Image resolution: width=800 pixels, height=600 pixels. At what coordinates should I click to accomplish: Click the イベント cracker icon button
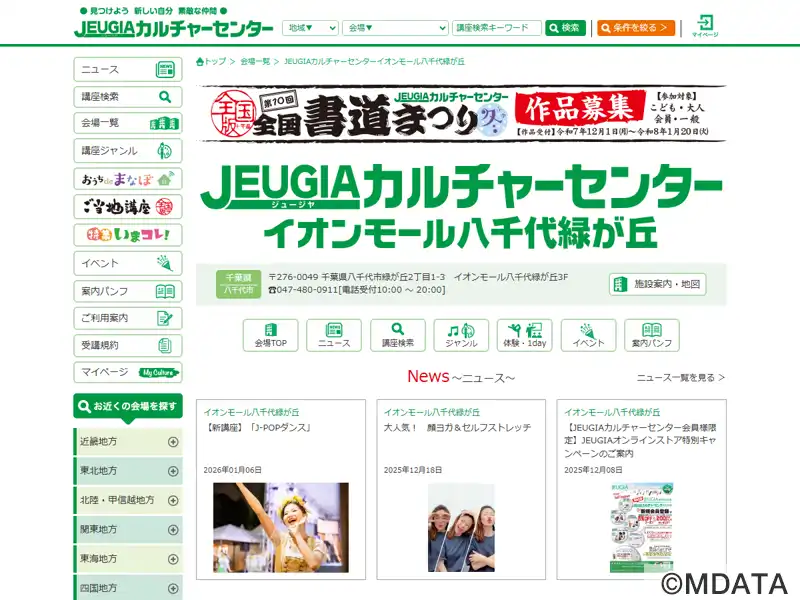click(x=588, y=335)
